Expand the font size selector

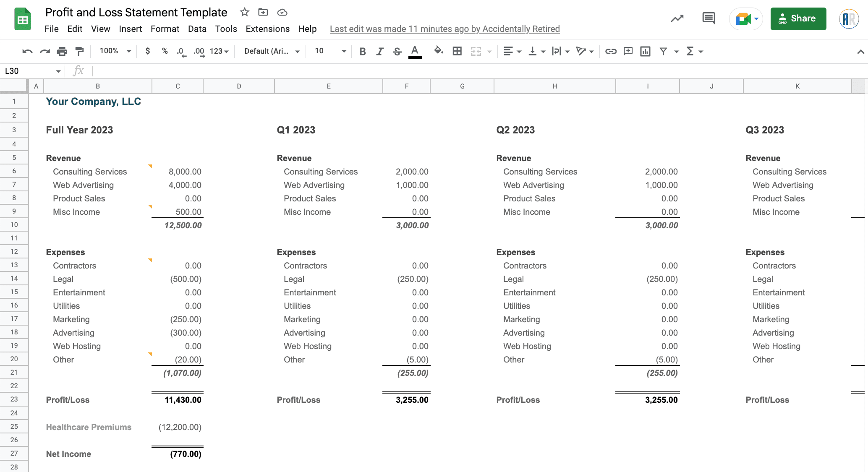click(x=344, y=51)
